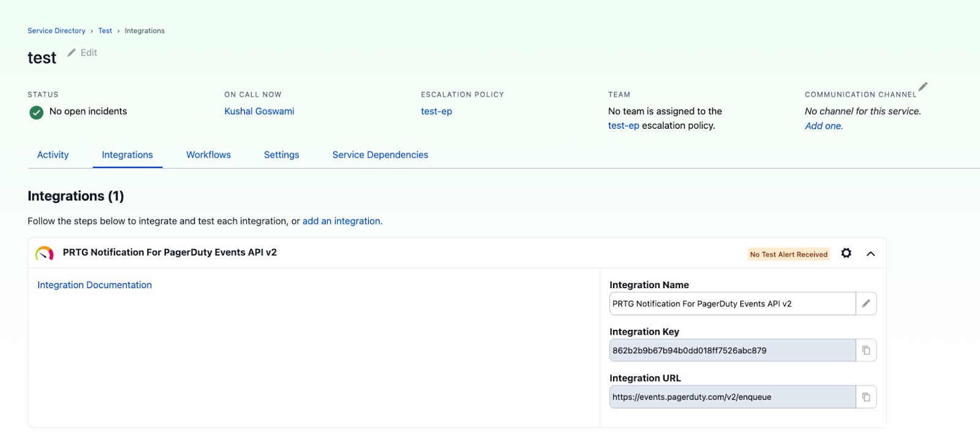Click the 'No channel for this service.' text

tap(863, 112)
